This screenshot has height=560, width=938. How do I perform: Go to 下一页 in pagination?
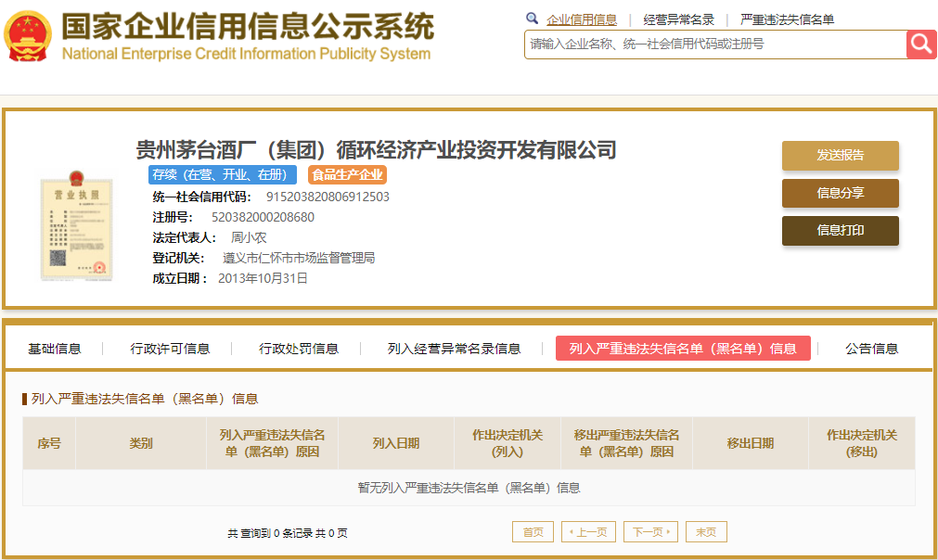tap(650, 532)
